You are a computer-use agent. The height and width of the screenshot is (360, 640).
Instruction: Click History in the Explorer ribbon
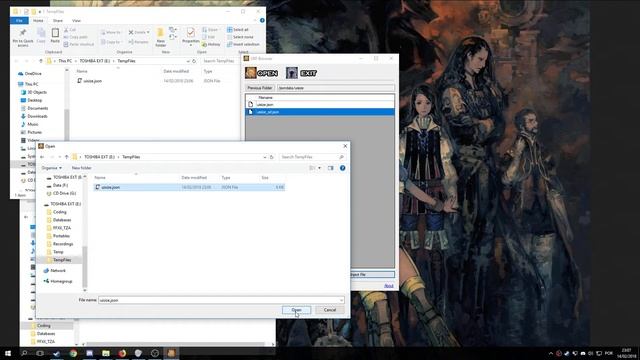pos(211,44)
